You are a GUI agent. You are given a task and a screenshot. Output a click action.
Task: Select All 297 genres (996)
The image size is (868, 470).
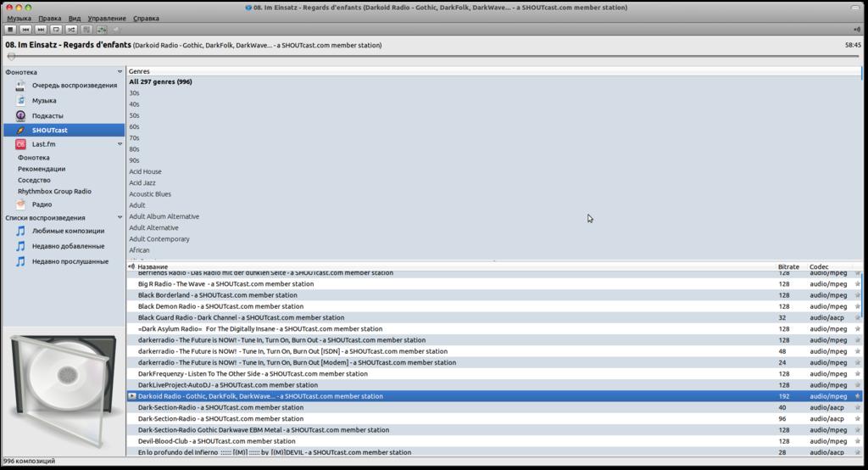coord(160,82)
